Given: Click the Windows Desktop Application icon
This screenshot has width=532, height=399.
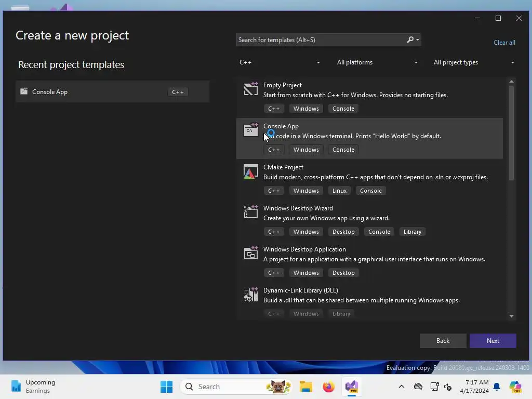Looking at the screenshot, I should point(251,253).
